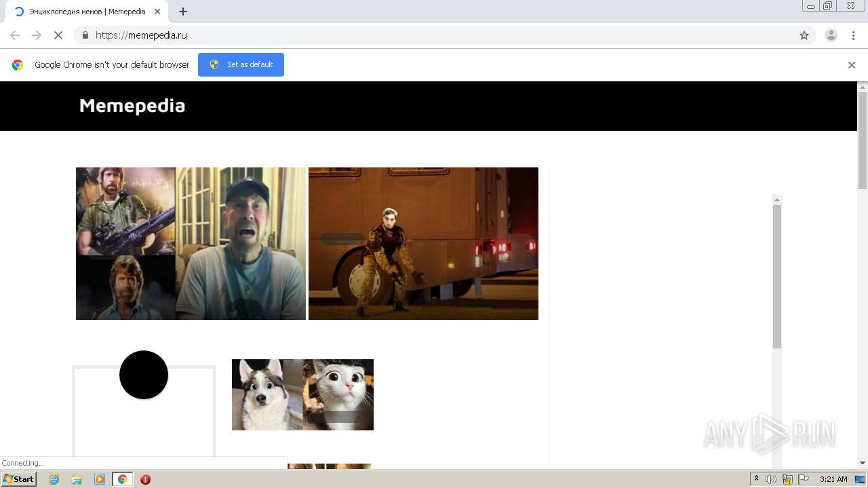
Task: Open the network tray icon
Action: pyautogui.click(x=787, y=479)
